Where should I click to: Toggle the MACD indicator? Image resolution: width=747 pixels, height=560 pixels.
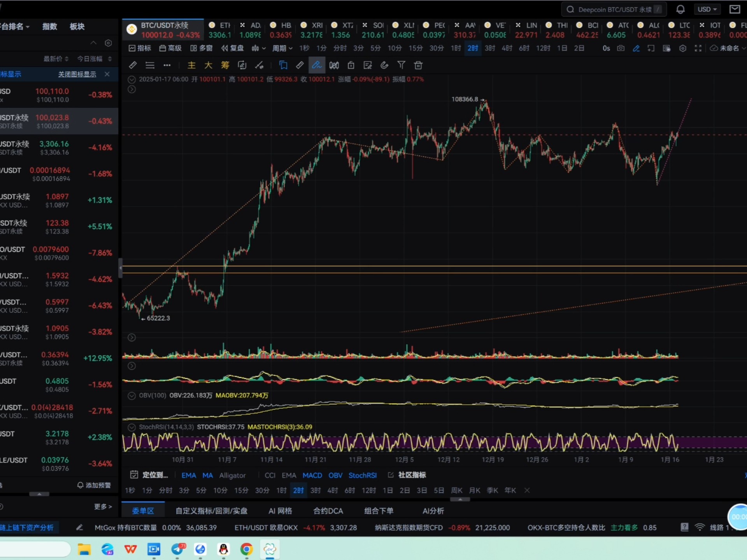[312, 475]
